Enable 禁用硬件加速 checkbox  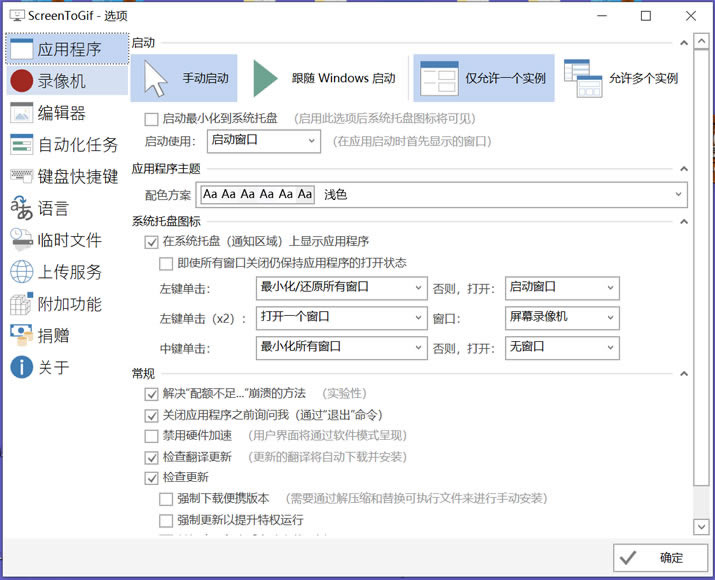click(x=151, y=436)
